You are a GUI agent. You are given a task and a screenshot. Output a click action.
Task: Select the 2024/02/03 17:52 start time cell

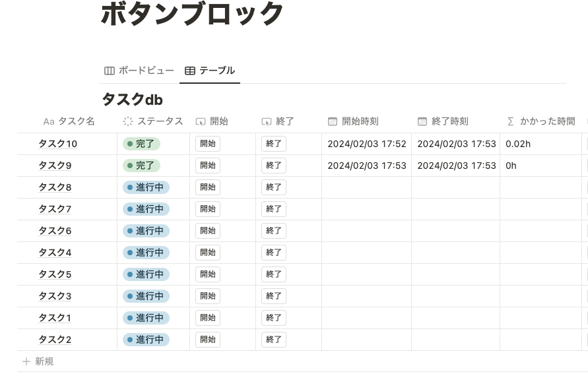tap(366, 144)
